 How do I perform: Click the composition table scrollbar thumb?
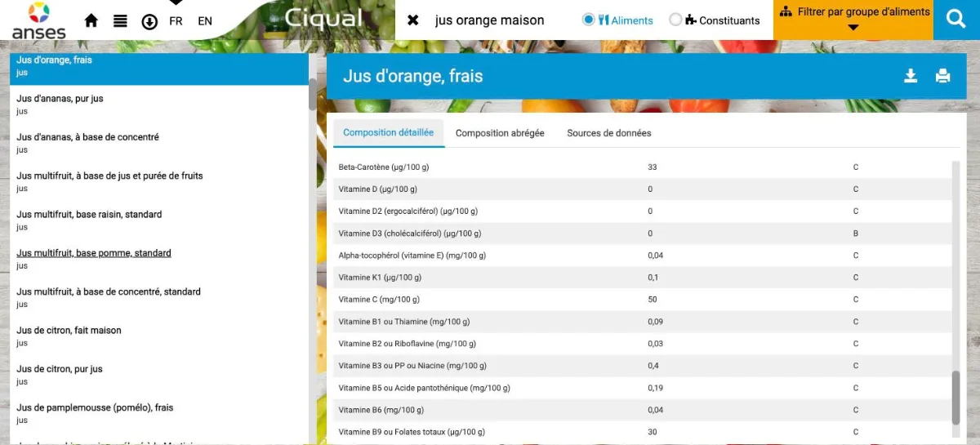point(956,398)
